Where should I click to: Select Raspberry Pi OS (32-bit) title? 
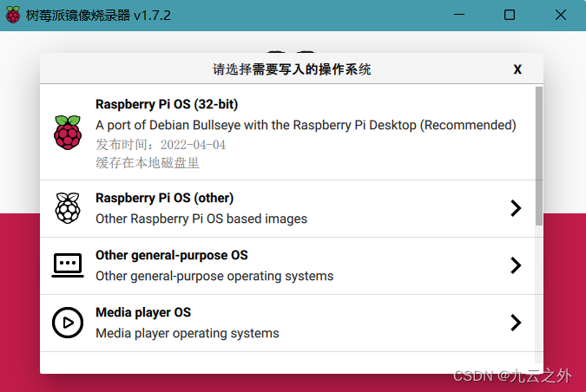point(167,104)
